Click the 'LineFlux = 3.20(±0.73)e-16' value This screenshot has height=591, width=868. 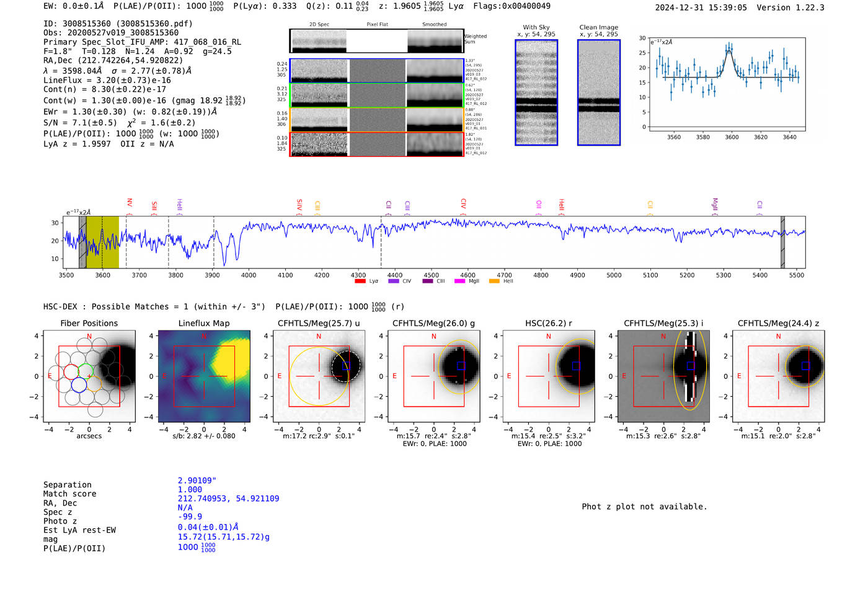click(x=107, y=81)
